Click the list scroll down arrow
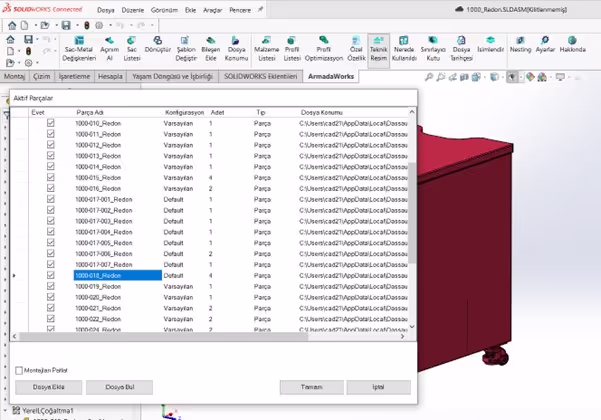This screenshot has height=420, width=601. tap(412, 327)
